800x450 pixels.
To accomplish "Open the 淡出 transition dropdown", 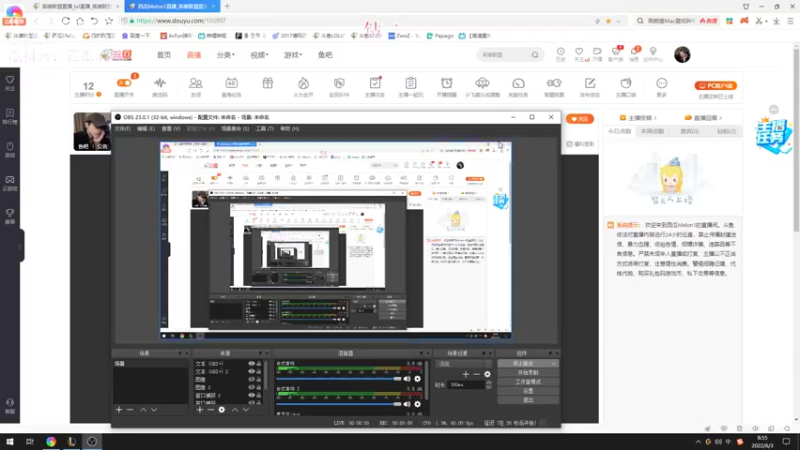I will point(464,364).
